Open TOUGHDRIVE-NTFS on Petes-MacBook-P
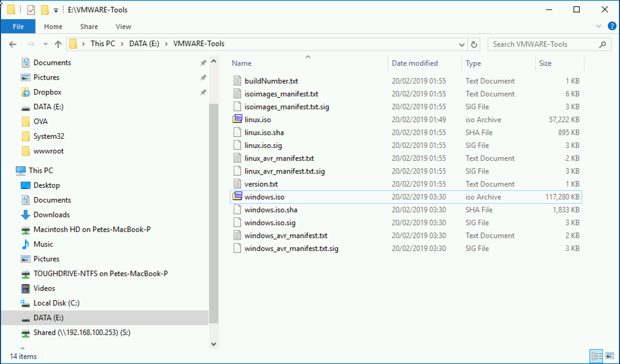Viewport: 620px width, 364px height. (x=101, y=274)
